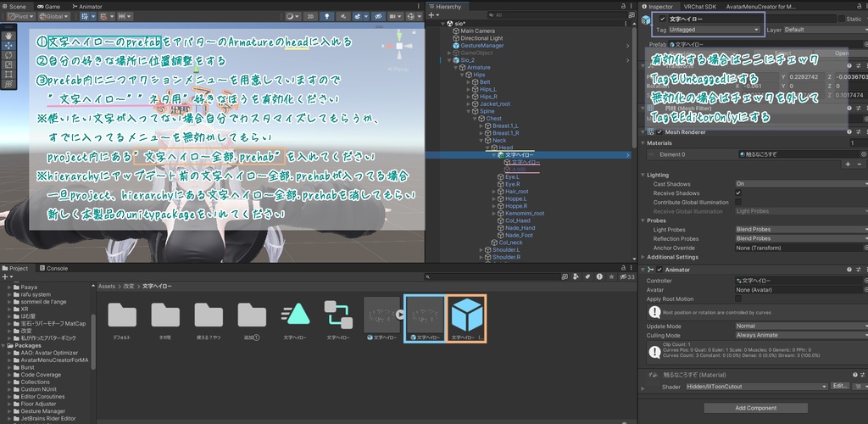
Task: Click Project favorites star icon
Action: click(x=612, y=276)
